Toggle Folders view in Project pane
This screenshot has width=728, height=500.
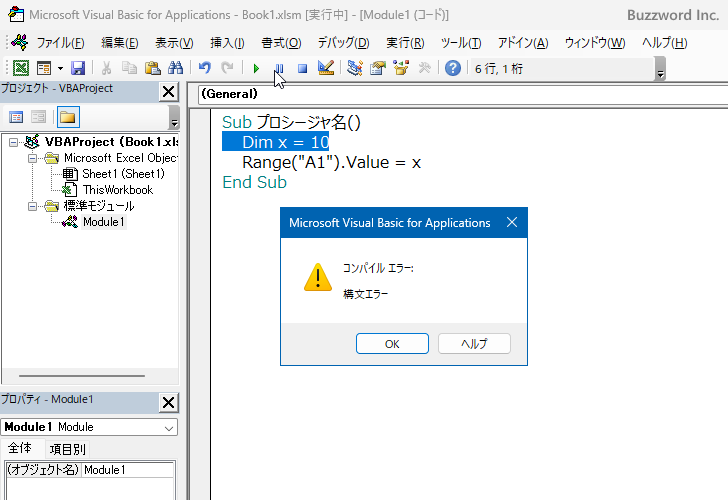(68, 117)
